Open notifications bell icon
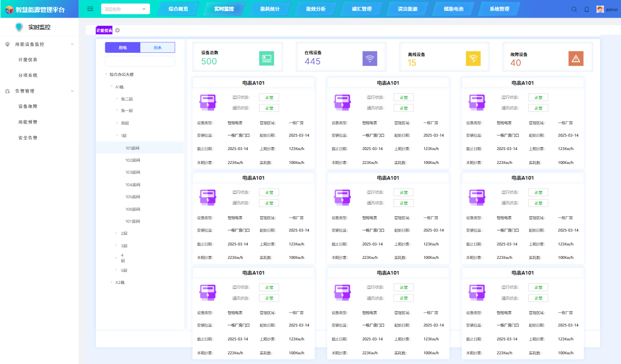 (587, 9)
